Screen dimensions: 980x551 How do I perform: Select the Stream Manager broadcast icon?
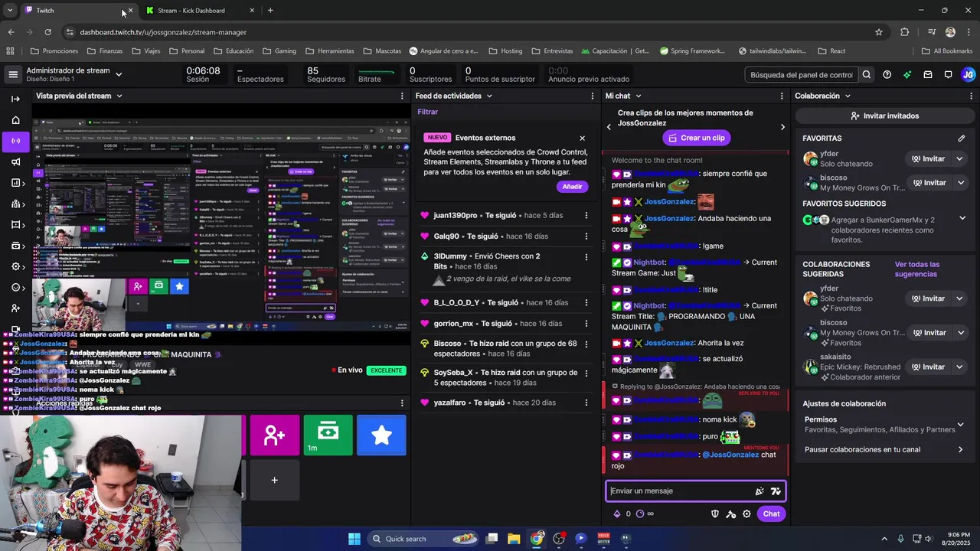[x=15, y=141]
